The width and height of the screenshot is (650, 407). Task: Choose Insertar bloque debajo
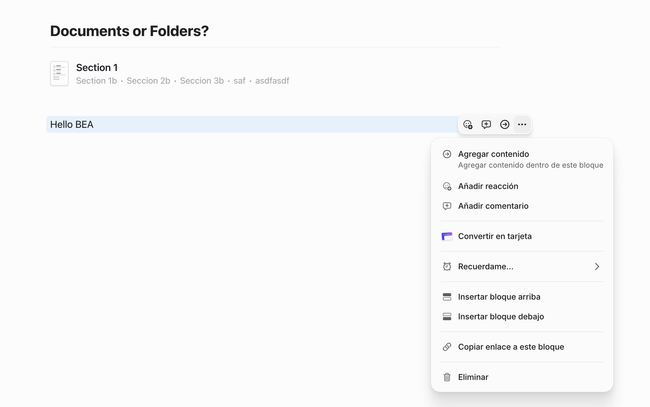501,317
